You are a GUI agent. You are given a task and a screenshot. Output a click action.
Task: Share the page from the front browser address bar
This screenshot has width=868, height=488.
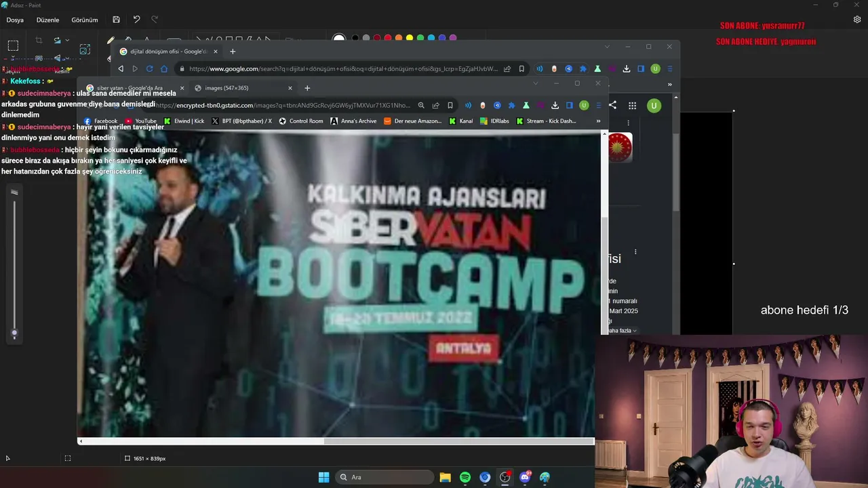[435, 105]
